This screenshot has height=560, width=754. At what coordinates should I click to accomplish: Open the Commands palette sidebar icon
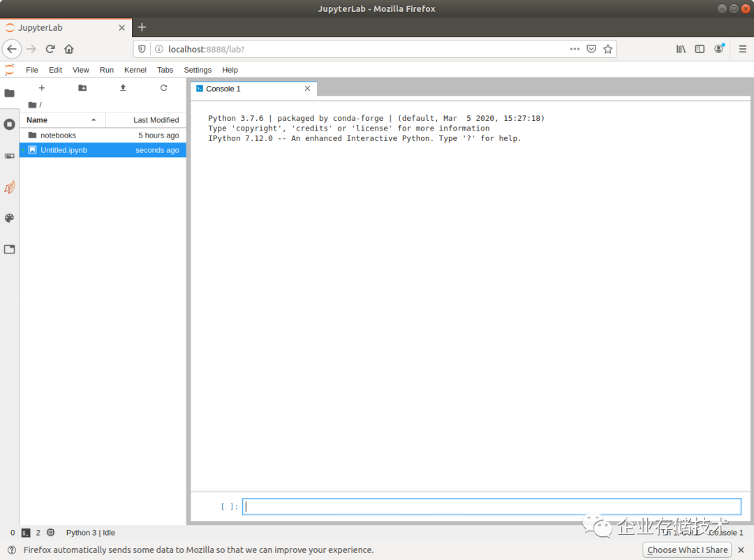tap(9, 156)
